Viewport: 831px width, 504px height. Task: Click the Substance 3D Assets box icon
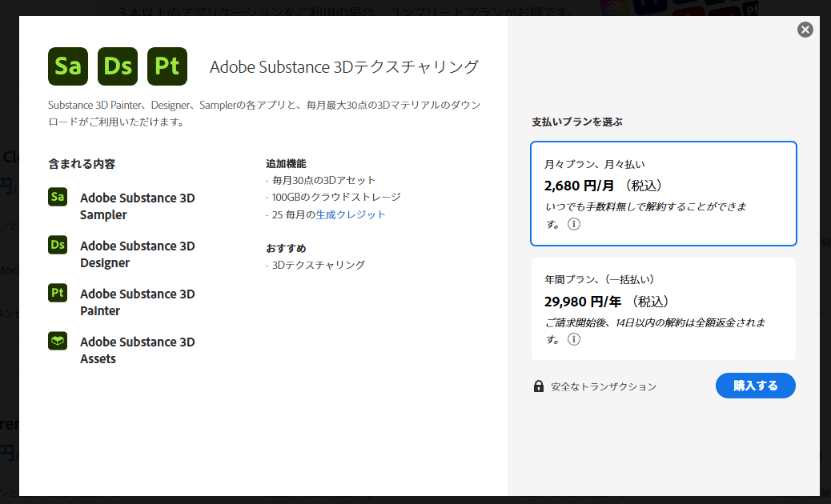58,341
